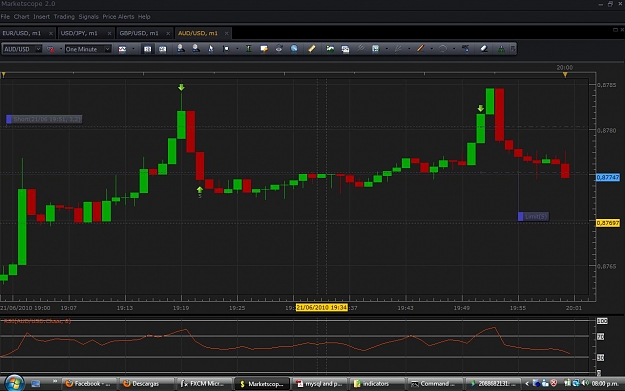This screenshot has height=391, width=625.
Task: Open the Price Alerts menu
Action: click(118, 17)
